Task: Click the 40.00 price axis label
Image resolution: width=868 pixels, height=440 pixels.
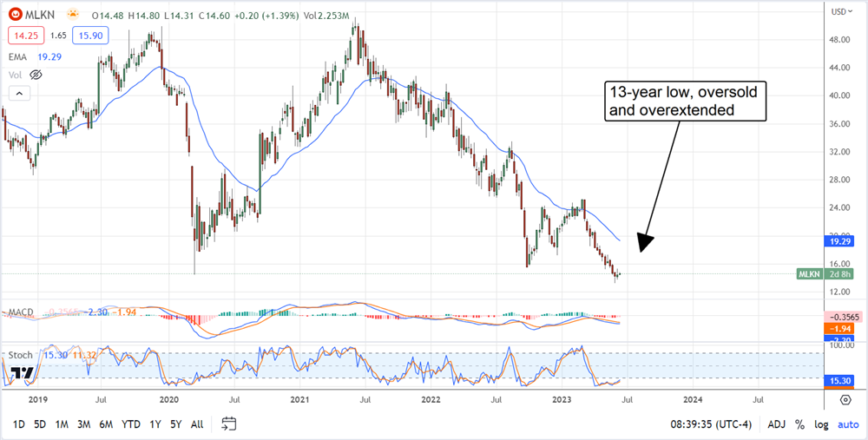Action: tap(838, 95)
